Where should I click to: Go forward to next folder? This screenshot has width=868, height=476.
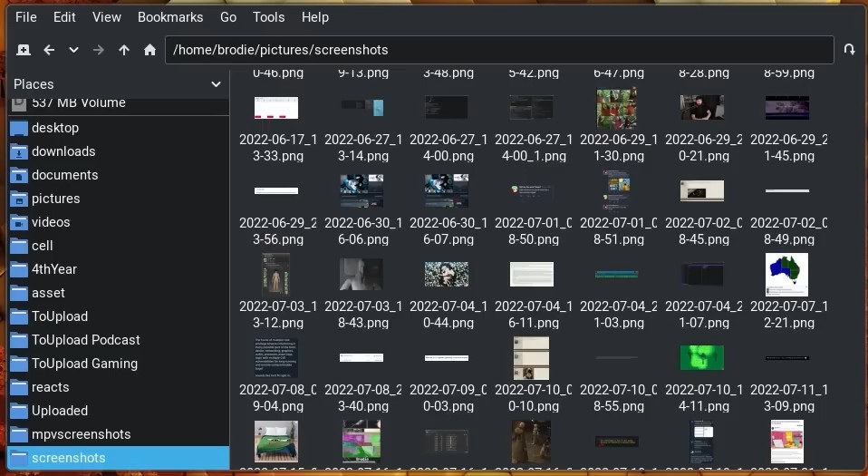tap(99, 50)
